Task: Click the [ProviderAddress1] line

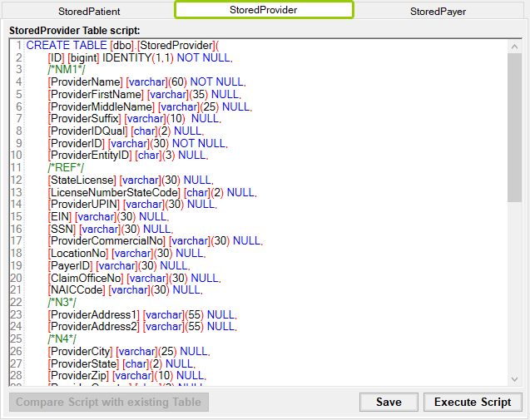Action: pos(142,314)
